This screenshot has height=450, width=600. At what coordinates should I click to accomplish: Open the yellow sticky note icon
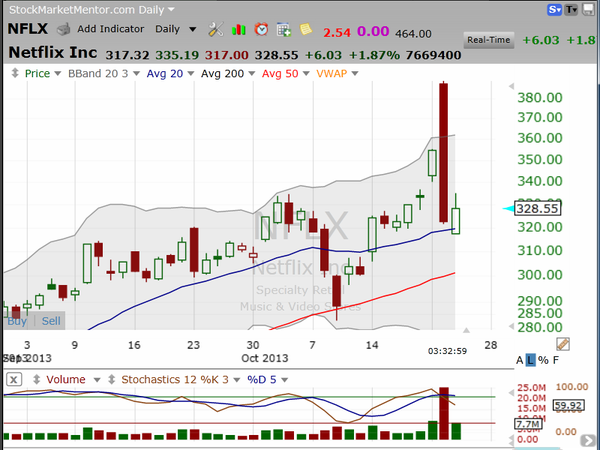(306, 29)
